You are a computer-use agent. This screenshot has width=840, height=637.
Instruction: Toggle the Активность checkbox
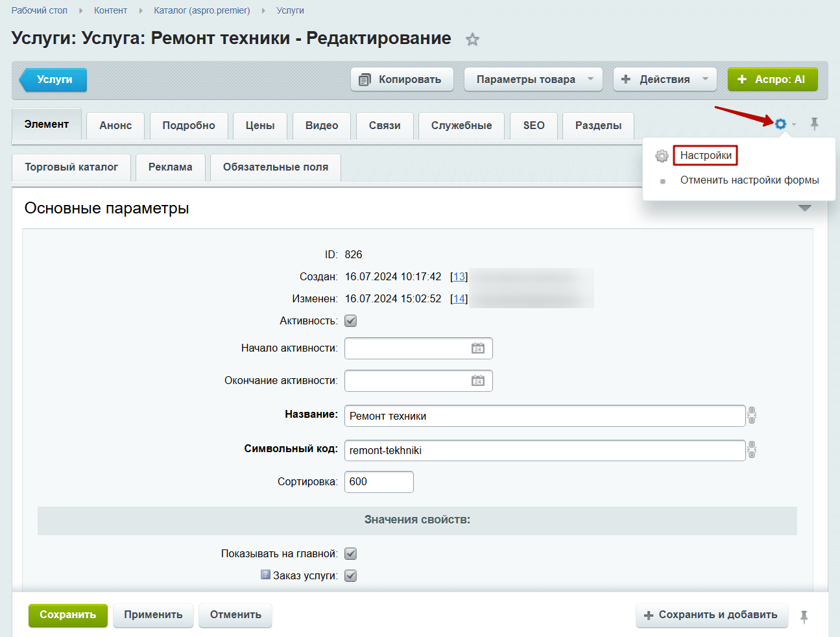pos(351,321)
